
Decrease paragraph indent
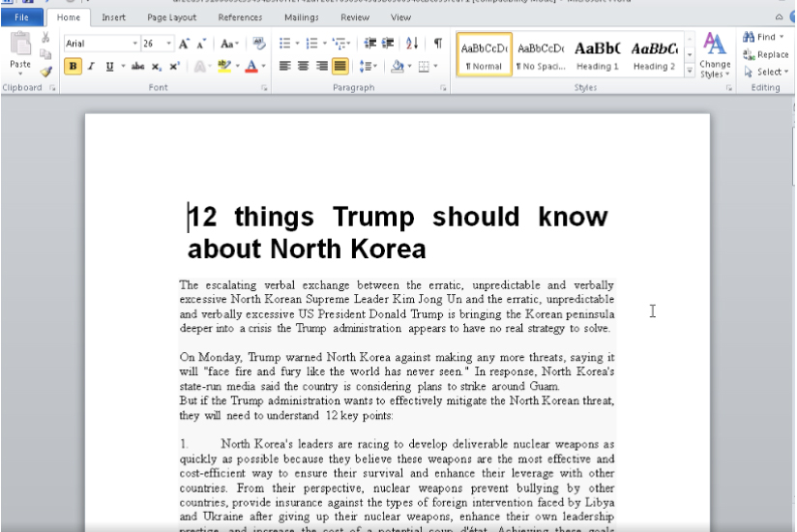point(370,44)
